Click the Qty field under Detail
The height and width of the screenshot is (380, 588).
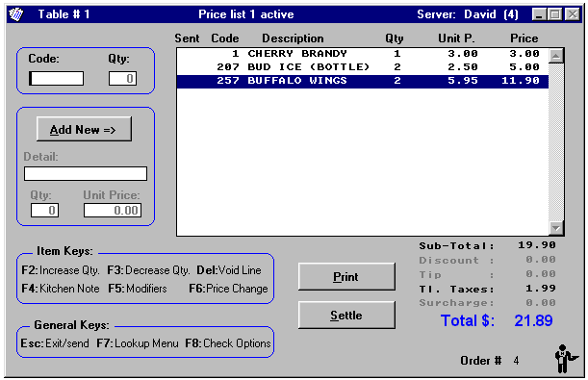[x=44, y=211]
